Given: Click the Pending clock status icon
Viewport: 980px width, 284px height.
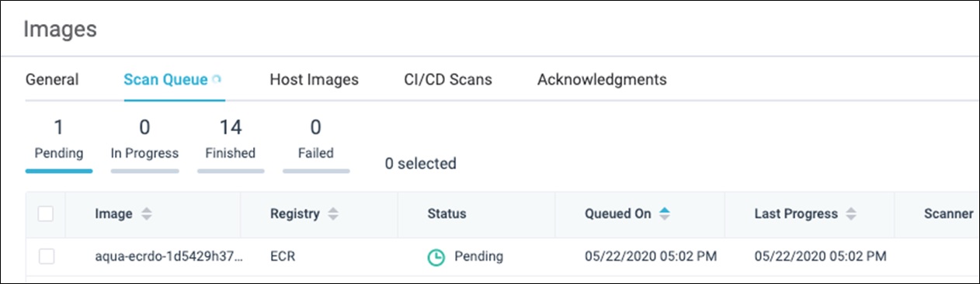Looking at the screenshot, I should tap(436, 257).
